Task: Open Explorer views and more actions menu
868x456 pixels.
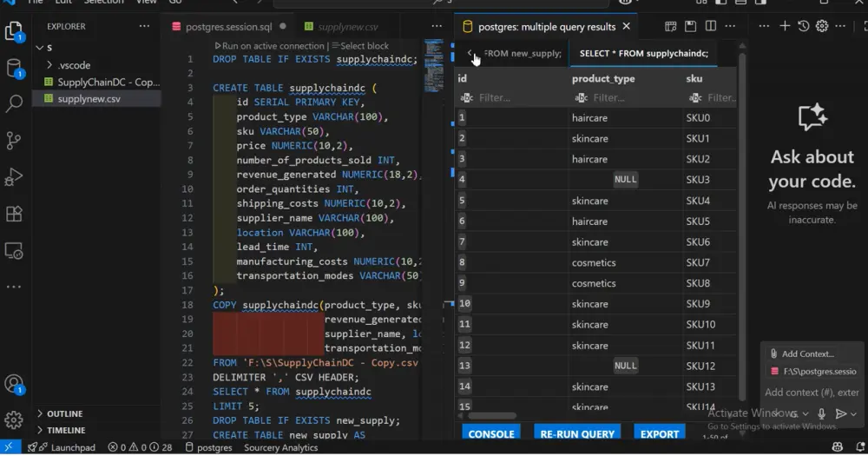Action: [144, 26]
